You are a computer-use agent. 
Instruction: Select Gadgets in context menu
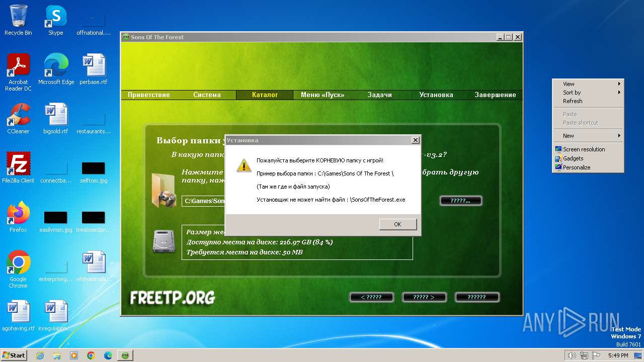click(588, 158)
